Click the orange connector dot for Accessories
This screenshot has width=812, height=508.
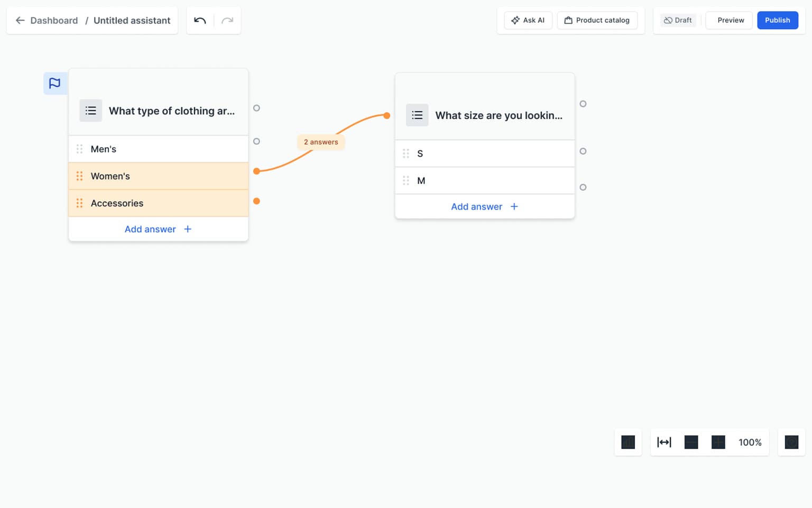(256, 201)
